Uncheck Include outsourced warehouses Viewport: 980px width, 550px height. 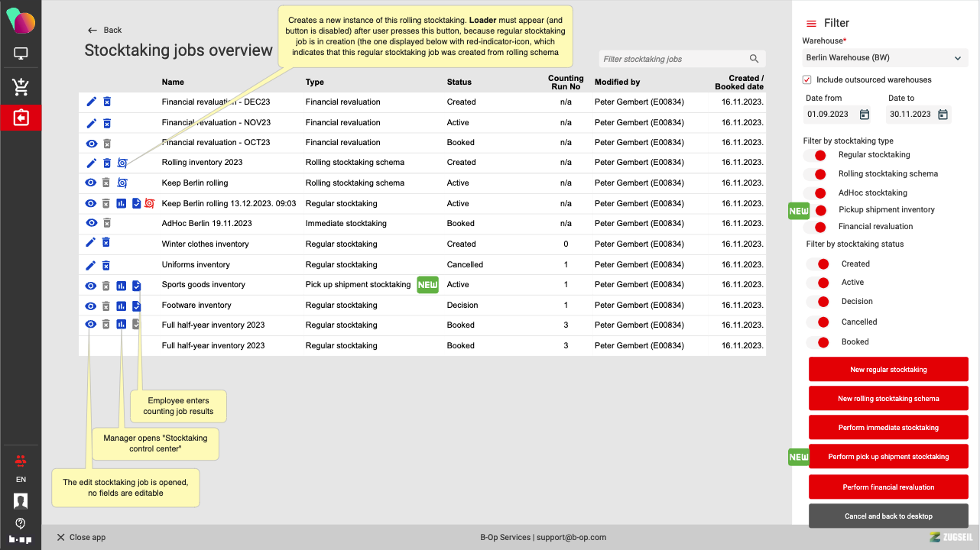(806, 79)
